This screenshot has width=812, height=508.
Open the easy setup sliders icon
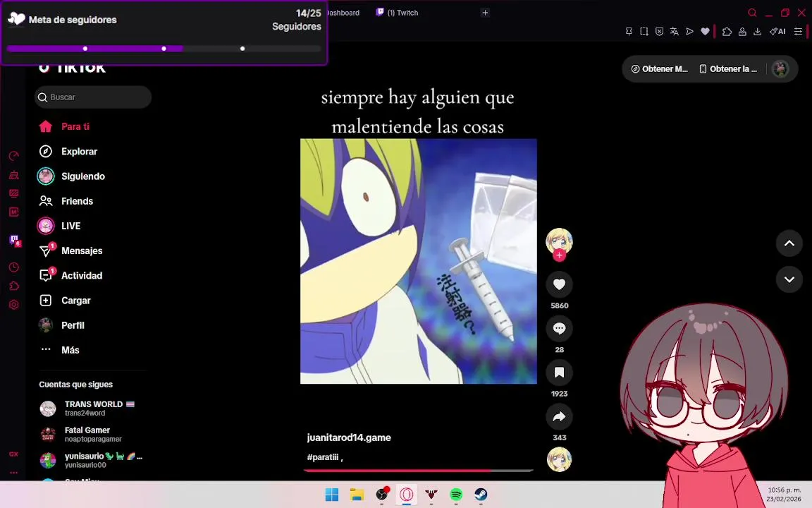798,32
